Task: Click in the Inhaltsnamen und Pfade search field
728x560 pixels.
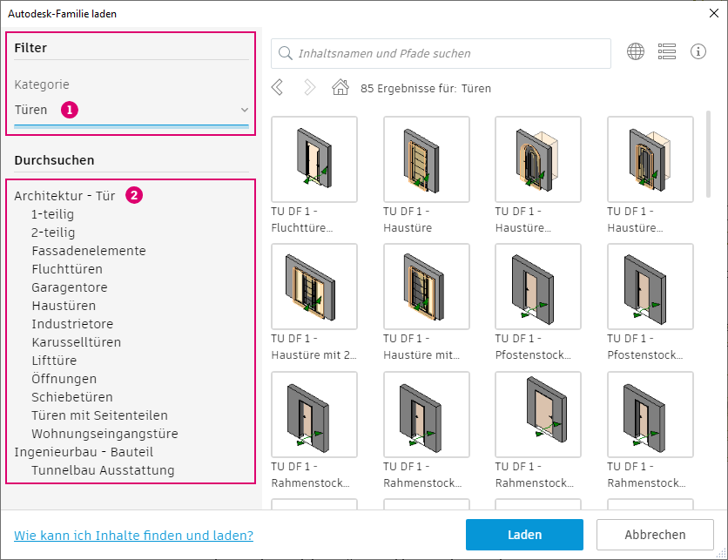Action: (441, 53)
